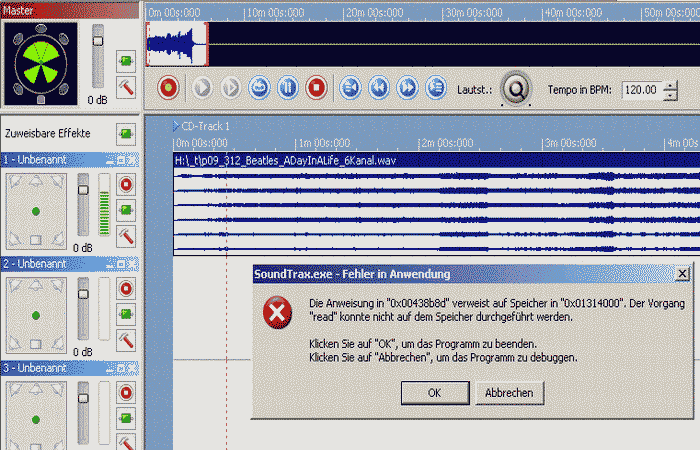Screen dimensions: 700x450
Task: Arm recording on track 3 - Unbenannt
Action: 126,392
